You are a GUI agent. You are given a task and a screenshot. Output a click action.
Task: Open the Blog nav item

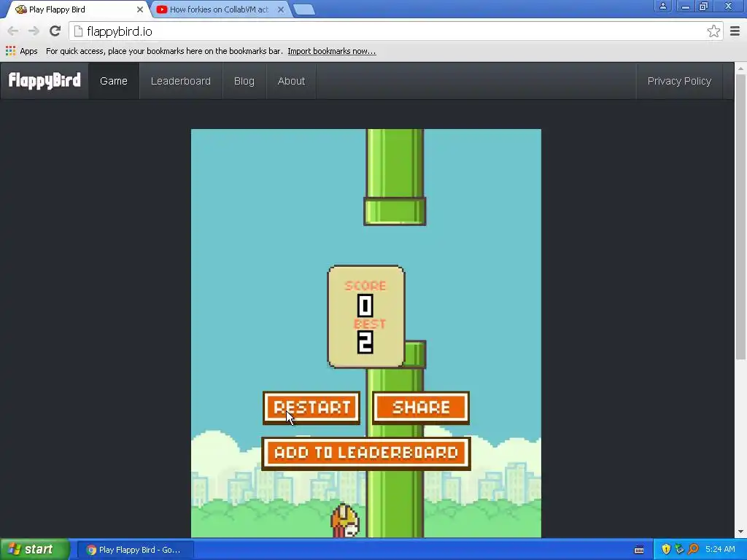244,81
